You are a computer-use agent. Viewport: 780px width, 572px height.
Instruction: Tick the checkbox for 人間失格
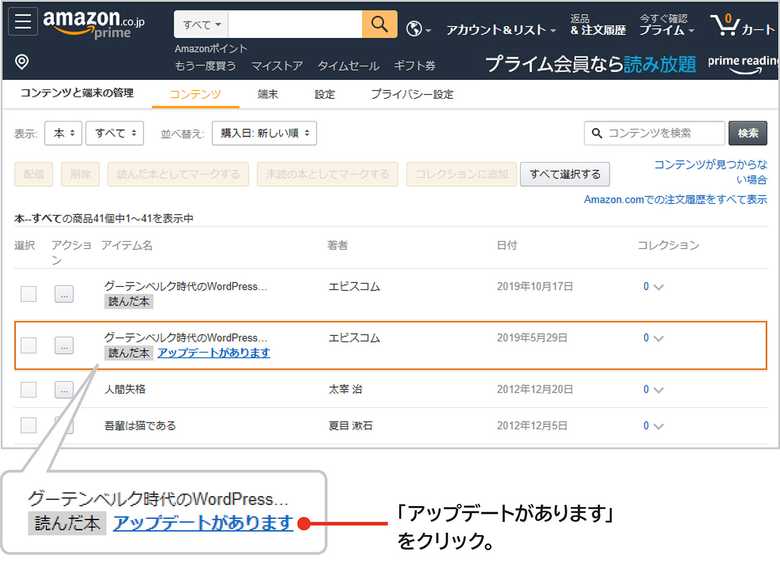(28, 389)
